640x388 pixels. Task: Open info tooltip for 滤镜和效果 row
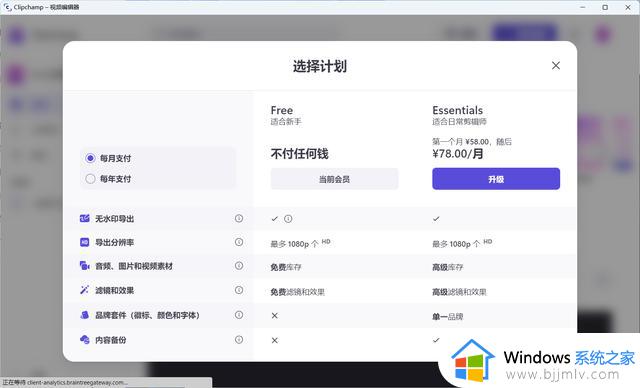point(239,290)
